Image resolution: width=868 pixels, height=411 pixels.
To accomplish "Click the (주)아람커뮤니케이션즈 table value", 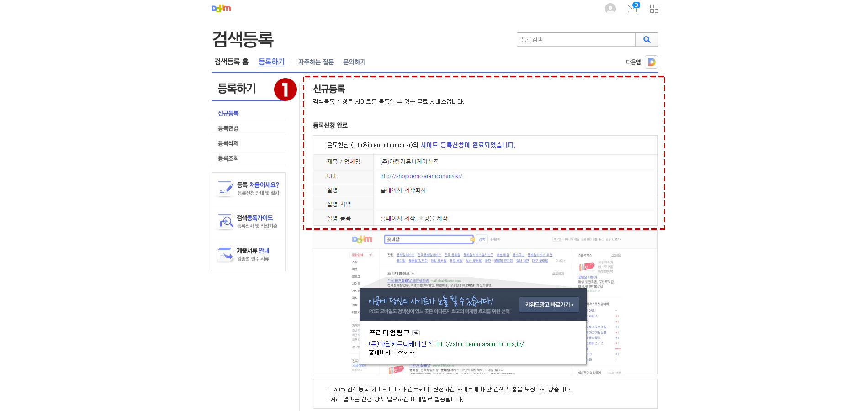I will click(409, 162).
